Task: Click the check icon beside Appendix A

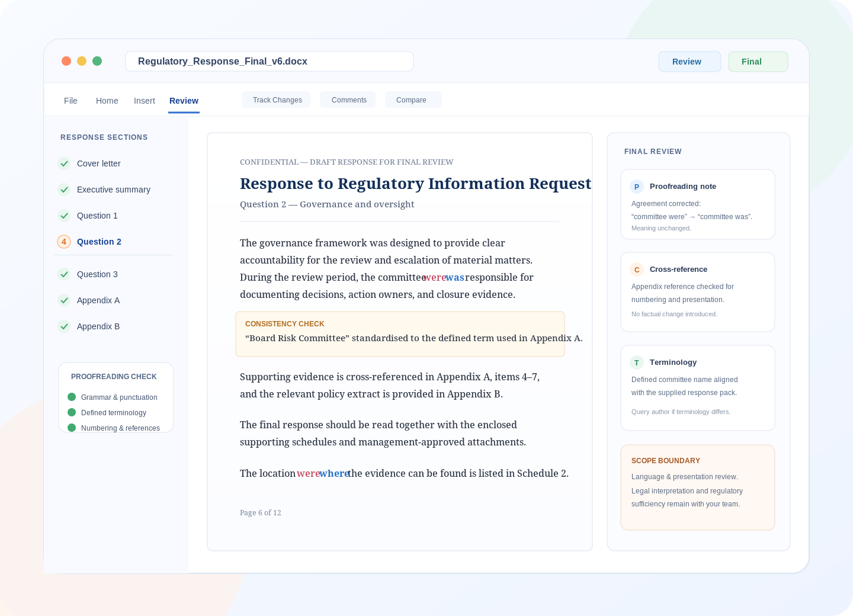Action: tap(64, 300)
